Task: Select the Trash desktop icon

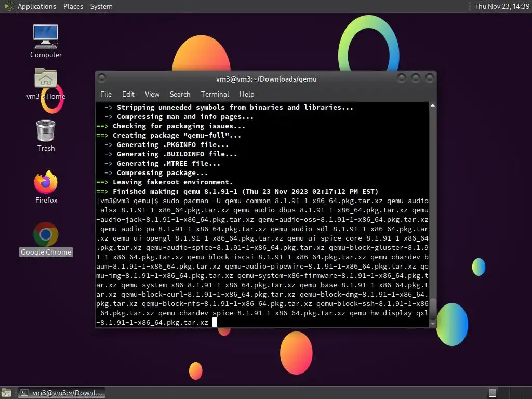Action: [46, 136]
